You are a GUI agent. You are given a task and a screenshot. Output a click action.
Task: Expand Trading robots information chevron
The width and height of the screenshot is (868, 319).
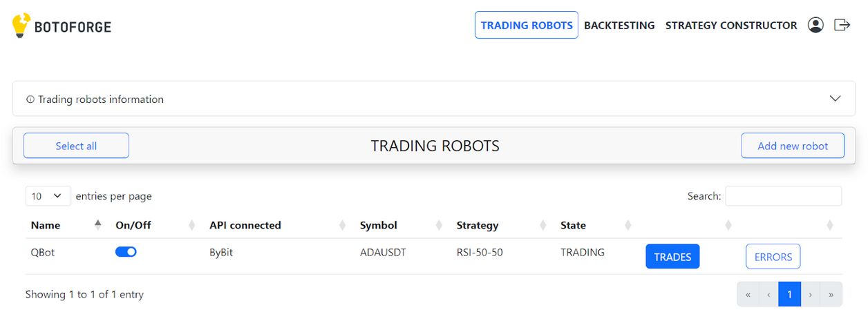pyautogui.click(x=835, y=99)
